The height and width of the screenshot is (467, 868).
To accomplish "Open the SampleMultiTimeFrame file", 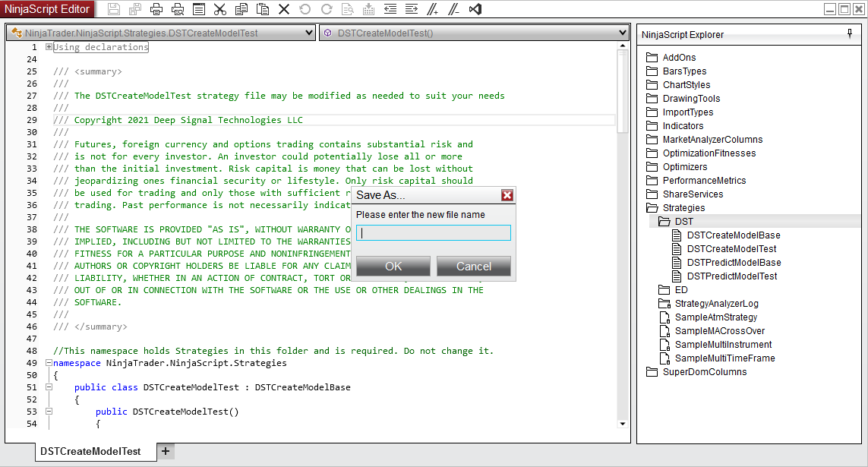I will [717, 358].
